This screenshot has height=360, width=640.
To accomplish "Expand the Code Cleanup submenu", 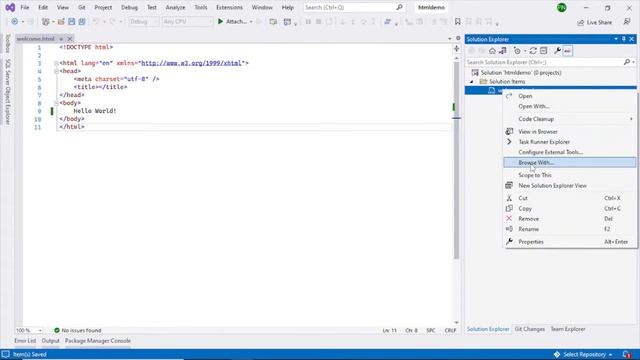I will [x=570, y=119].
